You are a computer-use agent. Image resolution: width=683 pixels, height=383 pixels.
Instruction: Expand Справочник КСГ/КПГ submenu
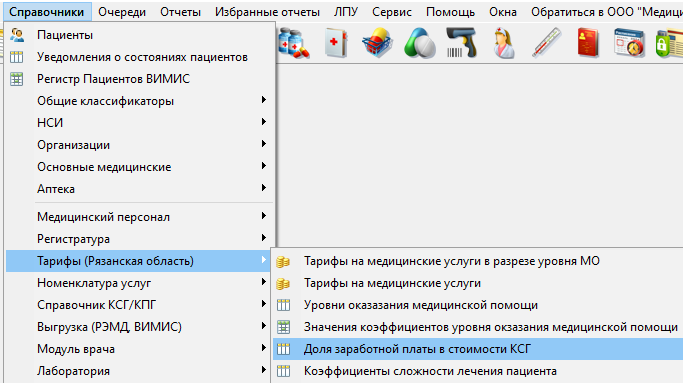(139, 305)
